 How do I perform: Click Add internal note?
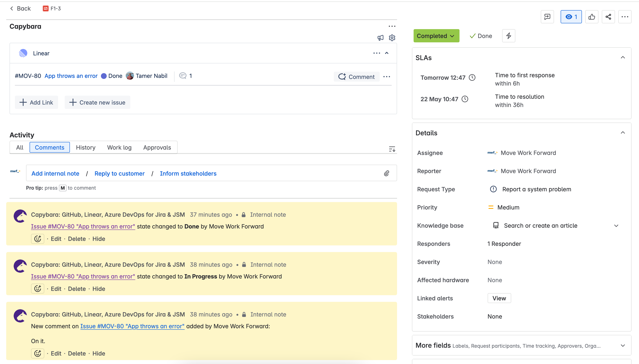(55, 174)
